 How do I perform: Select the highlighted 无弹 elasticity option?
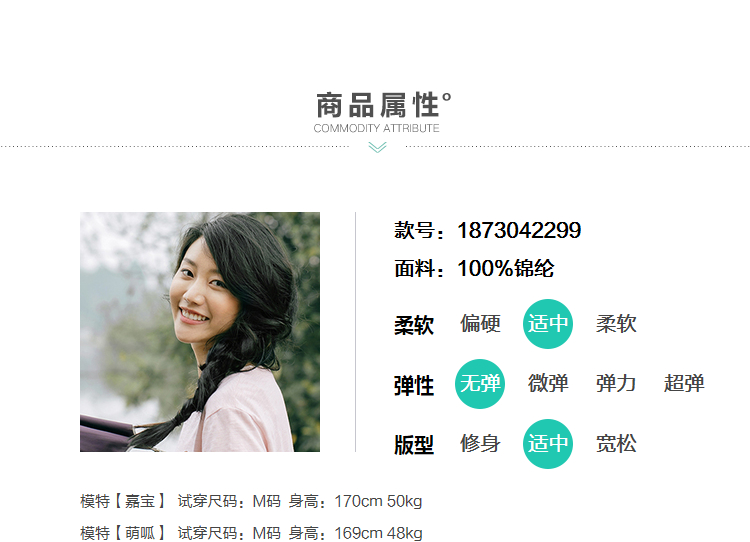(480, 384)
